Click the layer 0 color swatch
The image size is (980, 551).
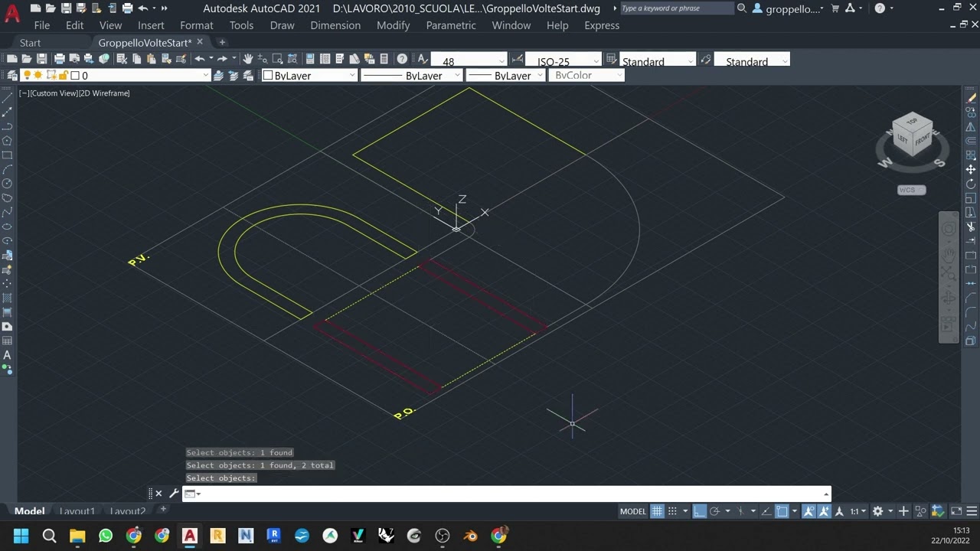(x=75, y=75)
